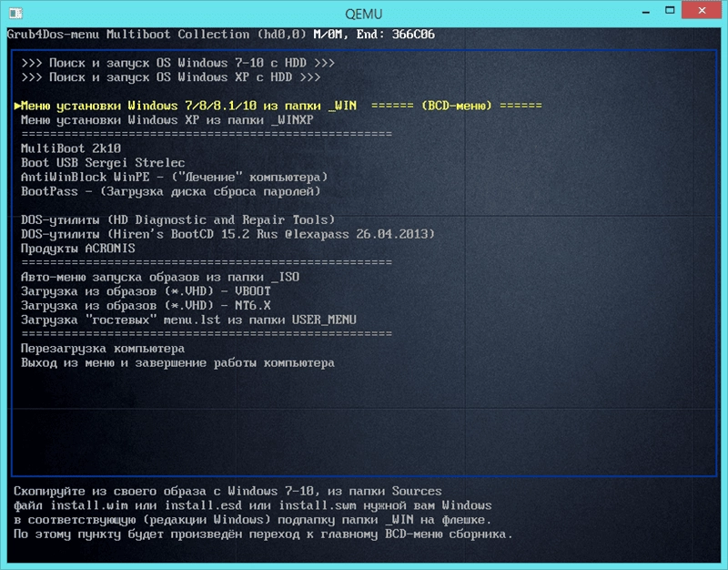Choose DOS-утилиты HD Diagnostic and Repair Tools
Image resolution: width=728 pixels, height=570 pixels.
[177, 219]
